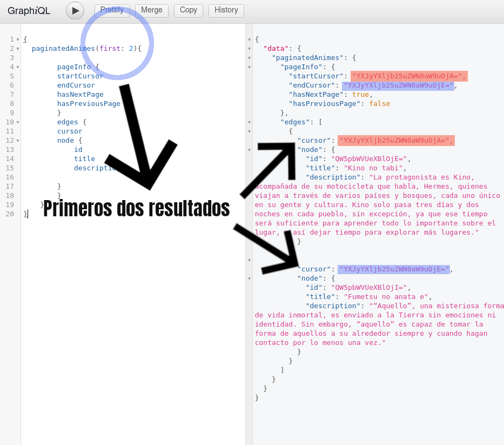This screenshot has height=445, width=504.
Task: Fold the paginatedAnimes block at line 2
Action: 18,49
